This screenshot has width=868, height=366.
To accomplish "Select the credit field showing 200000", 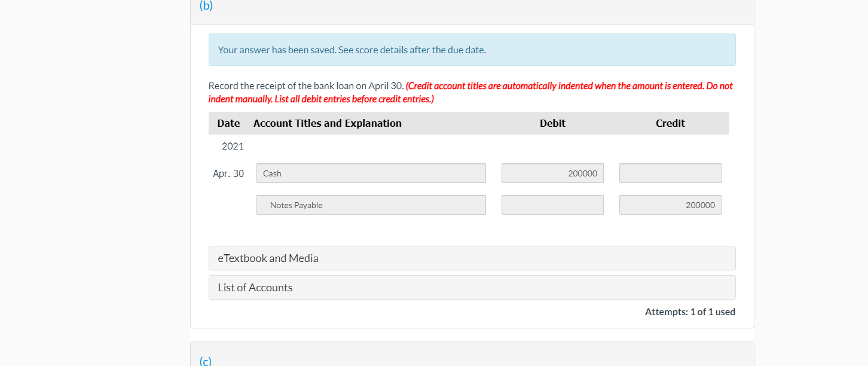I will [670, 205].
